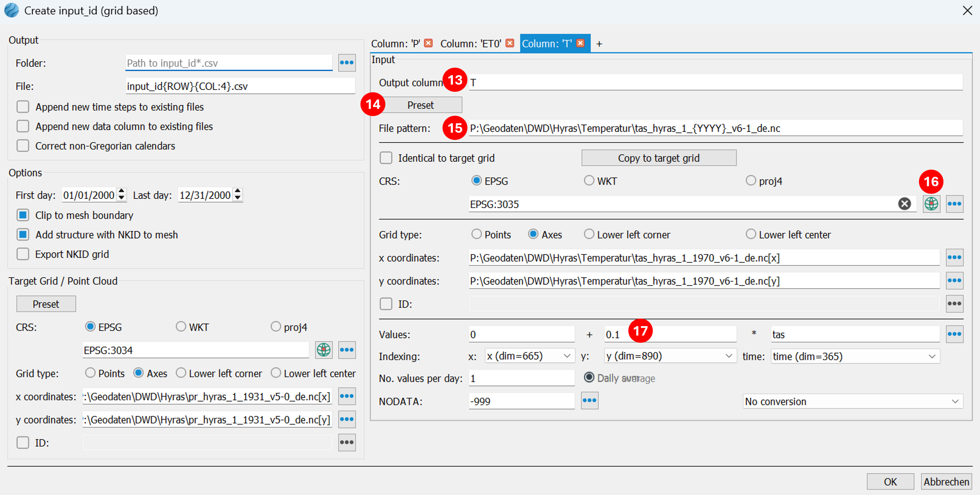Browse for output Folder path
This screenshot has width=980, height=495.
pos(347,63)
